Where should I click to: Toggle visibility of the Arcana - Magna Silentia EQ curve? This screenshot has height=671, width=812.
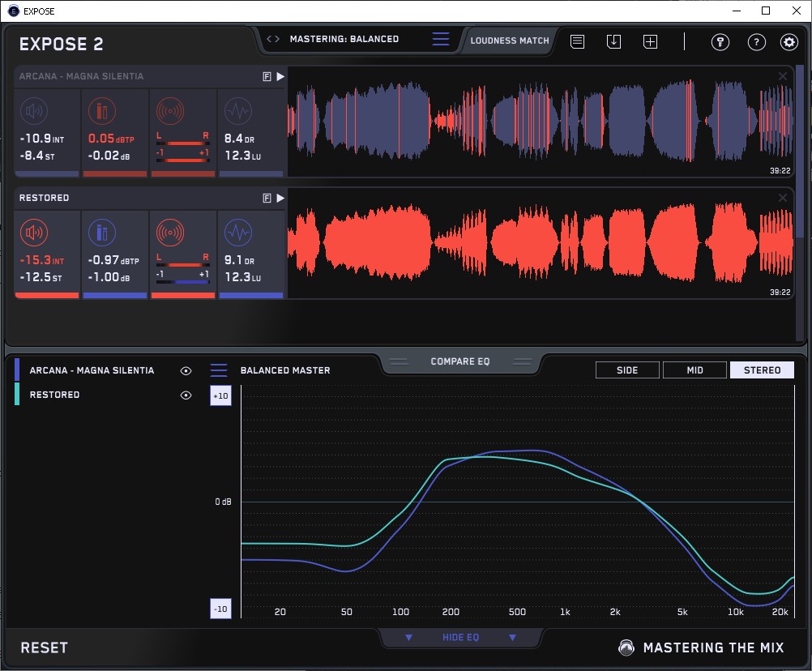[x=186, y=370]
